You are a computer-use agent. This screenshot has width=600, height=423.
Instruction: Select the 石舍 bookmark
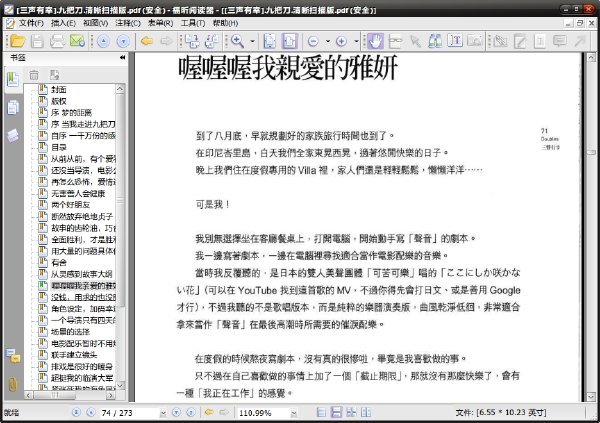(x=59, y=262)
